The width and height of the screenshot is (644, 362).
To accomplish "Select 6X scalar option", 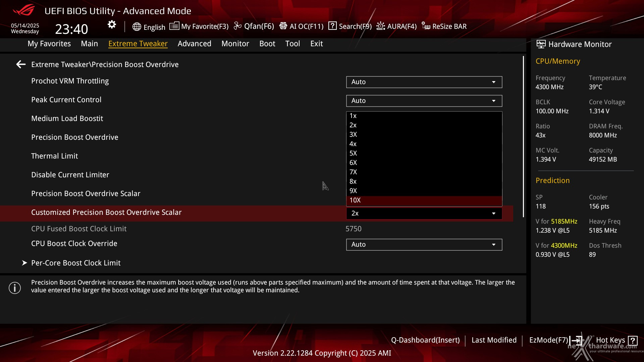I will pyautogui.click(x=424, y=163).
